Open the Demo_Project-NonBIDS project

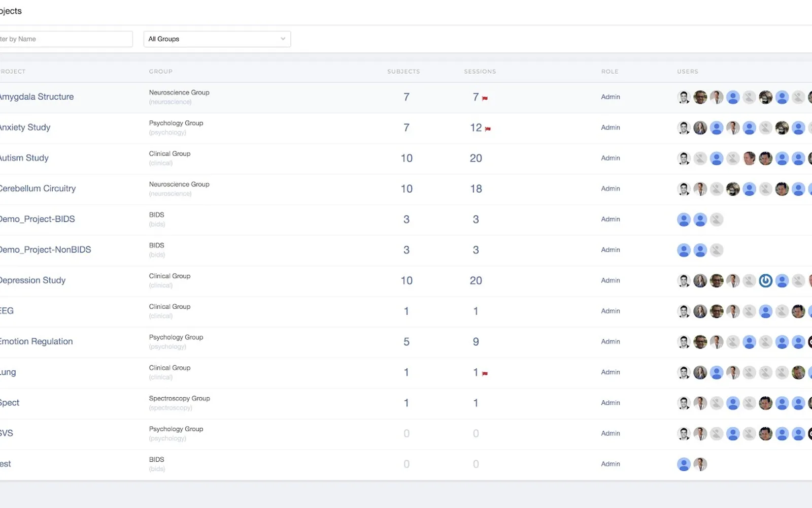coord(45,249)
